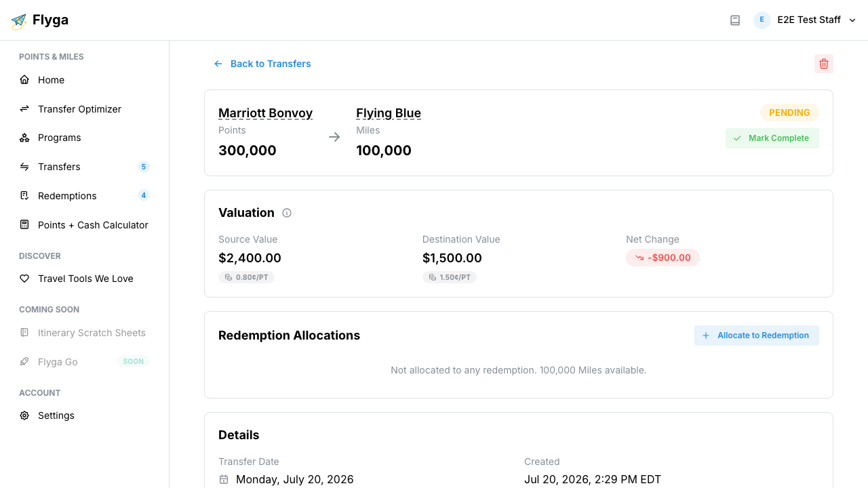The width and height of the screenshot is (868, 488).
Task: Click the $2,400.00 source value
Action: pyautogui.click(x=250, y=258)
